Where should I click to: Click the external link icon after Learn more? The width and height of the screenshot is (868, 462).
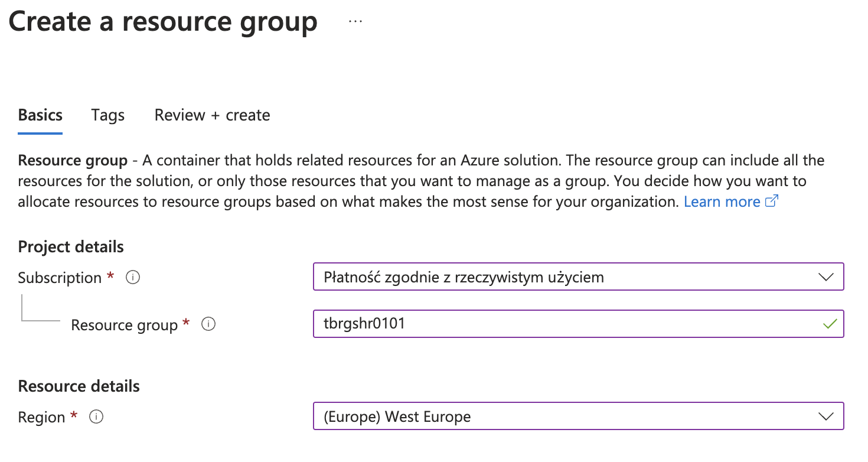(x=772, y=201)
